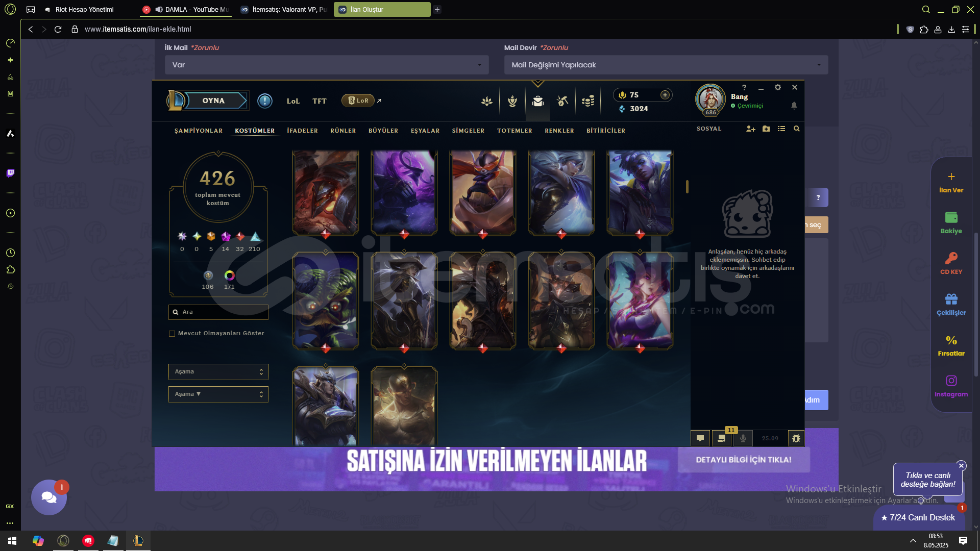This screenshot has height=551, width=980.
Task: Dismiss the live support speech bubble X
Action: pos(961,466)
